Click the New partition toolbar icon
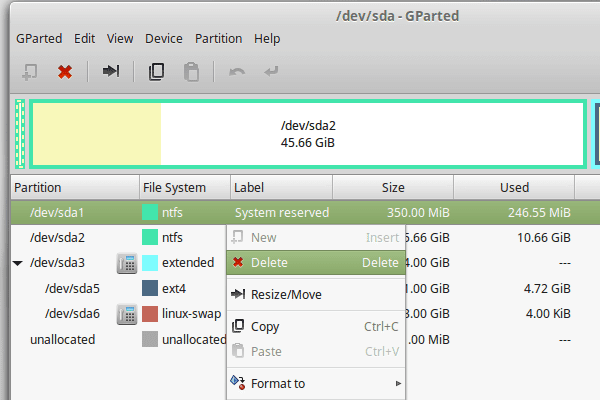 29,72
